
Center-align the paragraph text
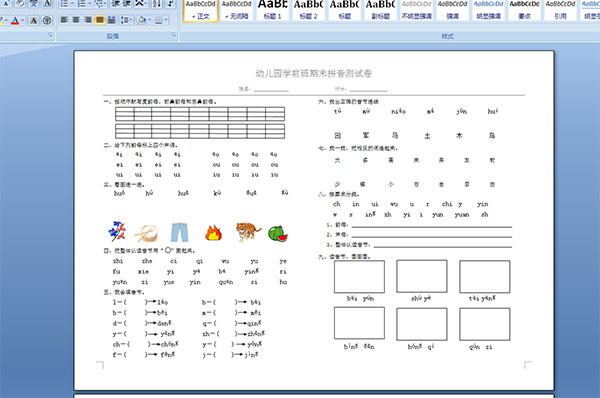coord(76,20)
